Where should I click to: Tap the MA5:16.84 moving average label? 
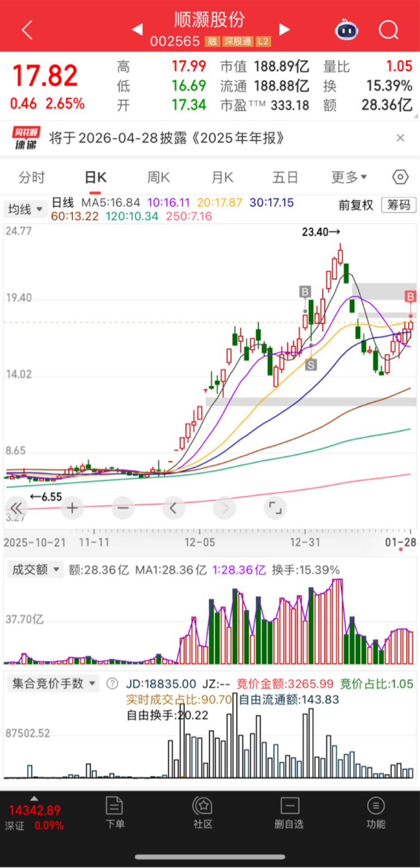[x=111, y=202]
